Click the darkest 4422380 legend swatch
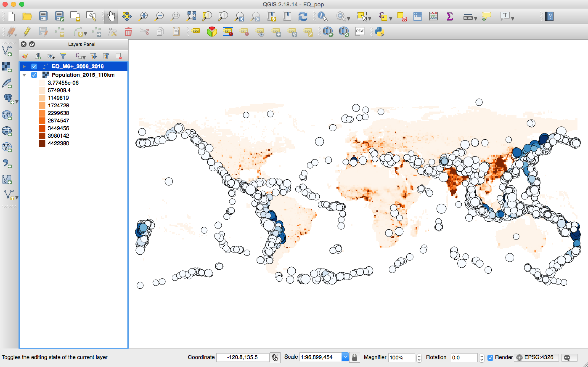Screen dimensions: 588x367 [42, 144]
